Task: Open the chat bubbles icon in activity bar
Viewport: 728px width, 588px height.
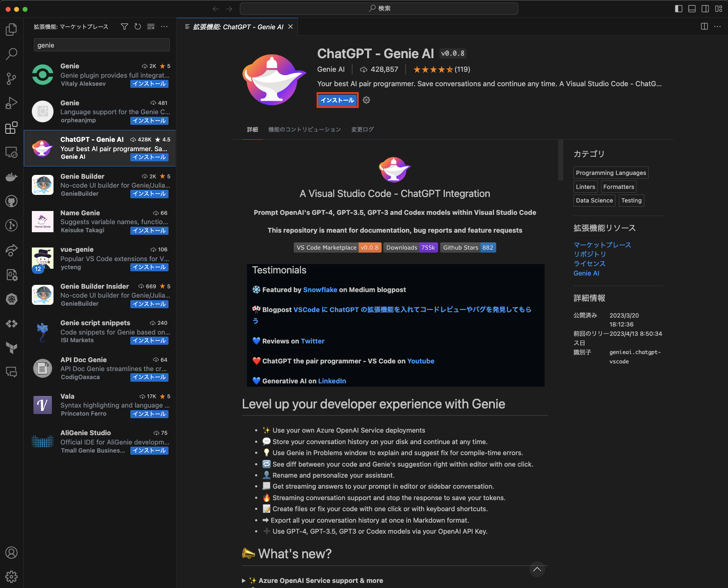Action: (x=11, y=372)
